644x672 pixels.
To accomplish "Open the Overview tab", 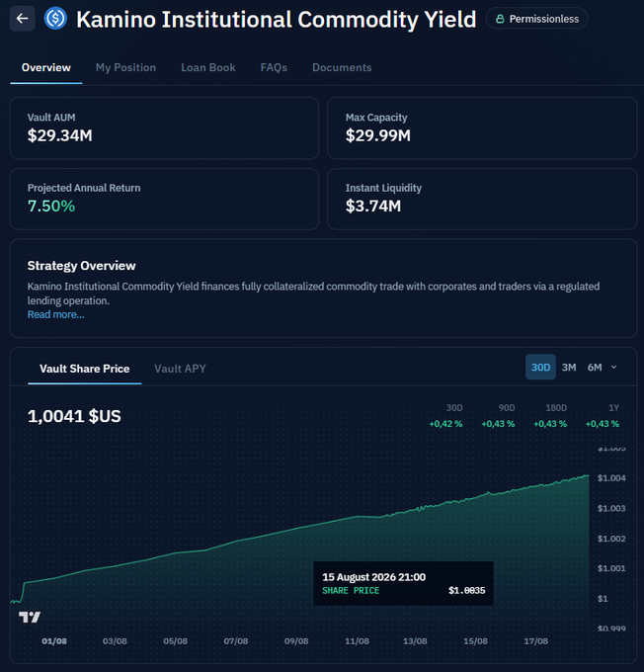I will pos(46,68).
